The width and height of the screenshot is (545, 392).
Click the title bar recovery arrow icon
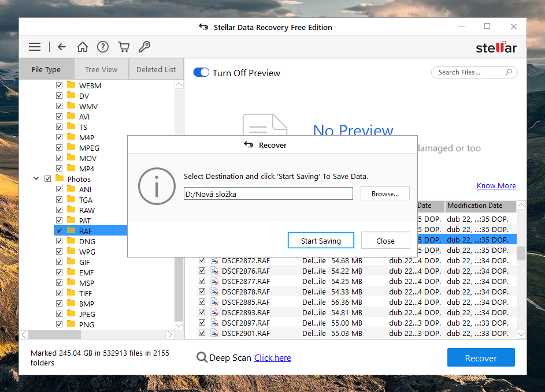point(203,27)
